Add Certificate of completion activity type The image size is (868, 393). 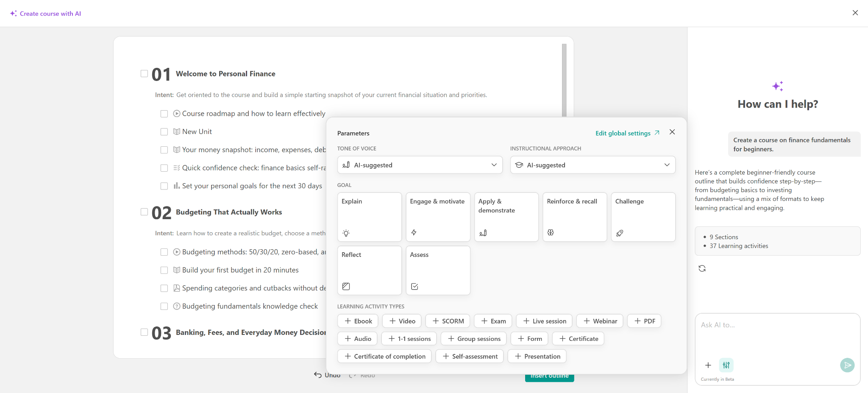pyautogui.click(x=384, y=356)
